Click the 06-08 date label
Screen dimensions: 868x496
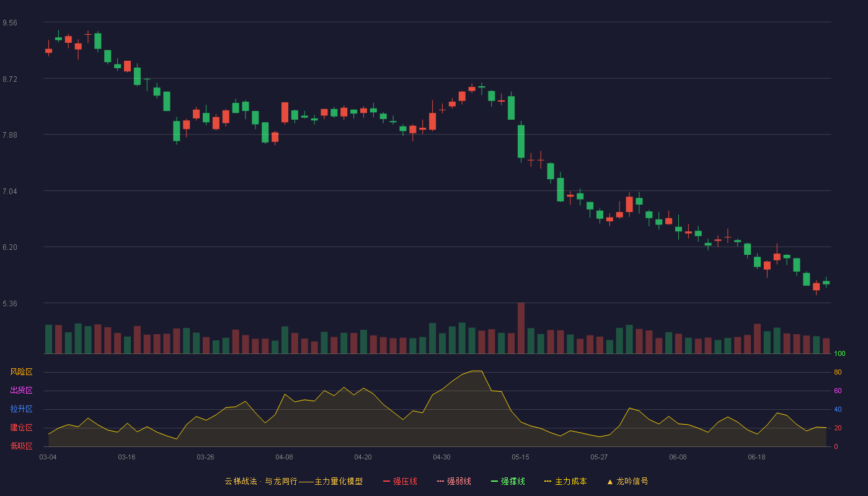(x=678, y=457)
